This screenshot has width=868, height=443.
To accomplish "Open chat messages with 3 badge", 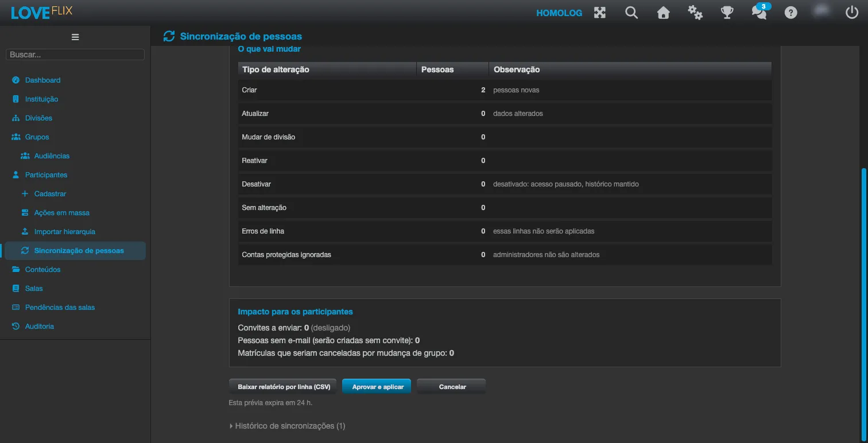I will tap(759, 11).
